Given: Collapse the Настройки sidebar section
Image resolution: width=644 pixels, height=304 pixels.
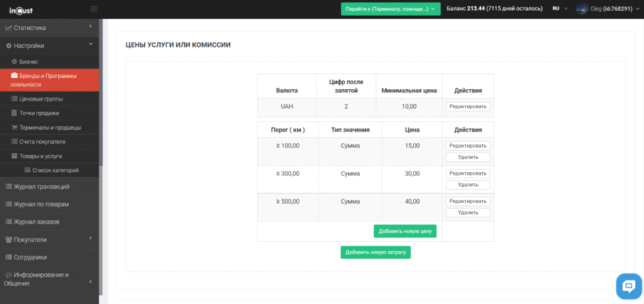Looking at the screenshot, I should (91, 45).
